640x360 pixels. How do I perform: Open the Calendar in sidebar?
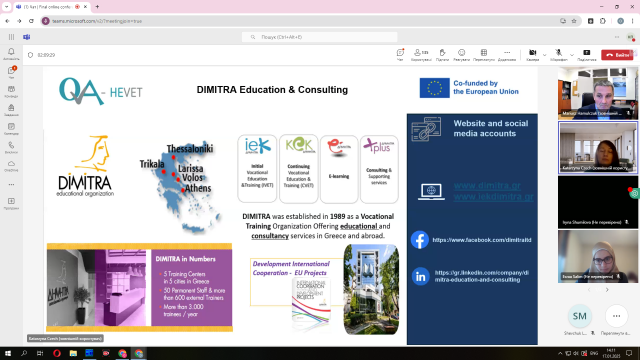11,129
